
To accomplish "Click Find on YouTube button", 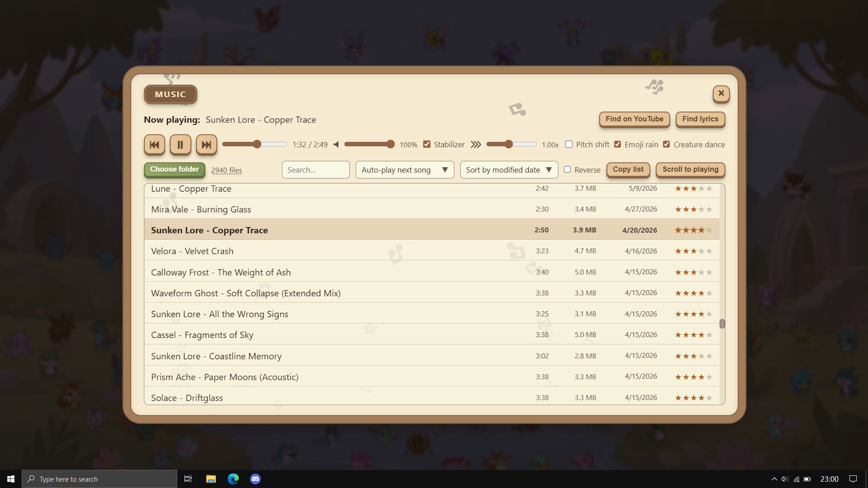I will (x=634, y=119).
